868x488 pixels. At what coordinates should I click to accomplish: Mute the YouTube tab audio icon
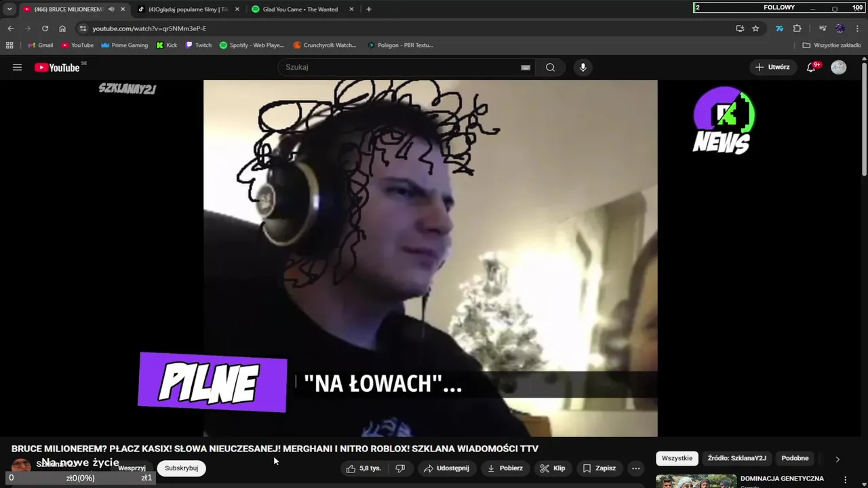click(111, 9)
